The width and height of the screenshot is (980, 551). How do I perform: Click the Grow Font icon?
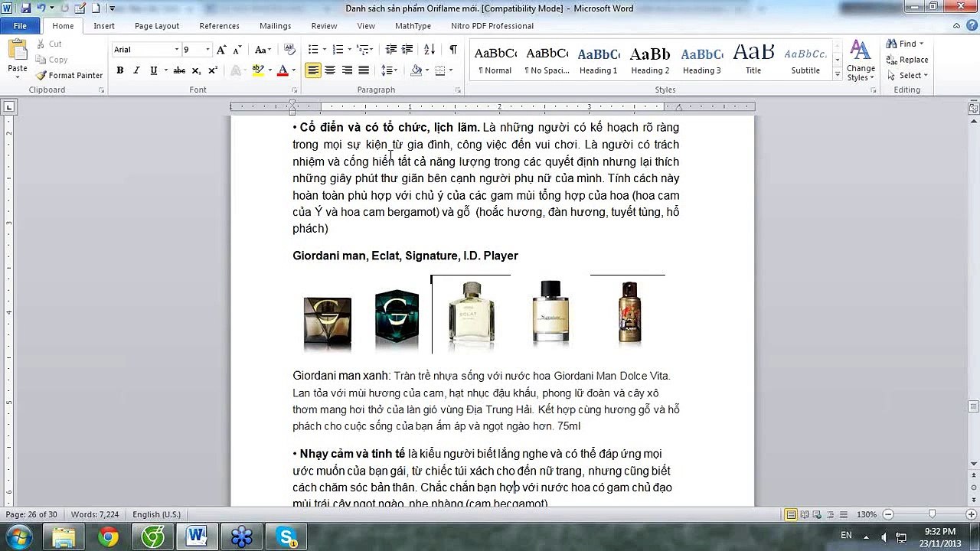[221, 50]
